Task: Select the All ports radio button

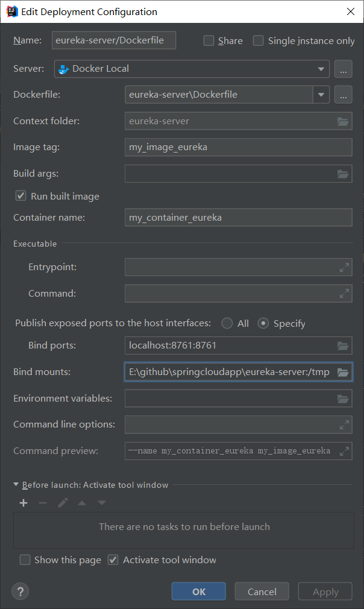Action: coord(227,323)
